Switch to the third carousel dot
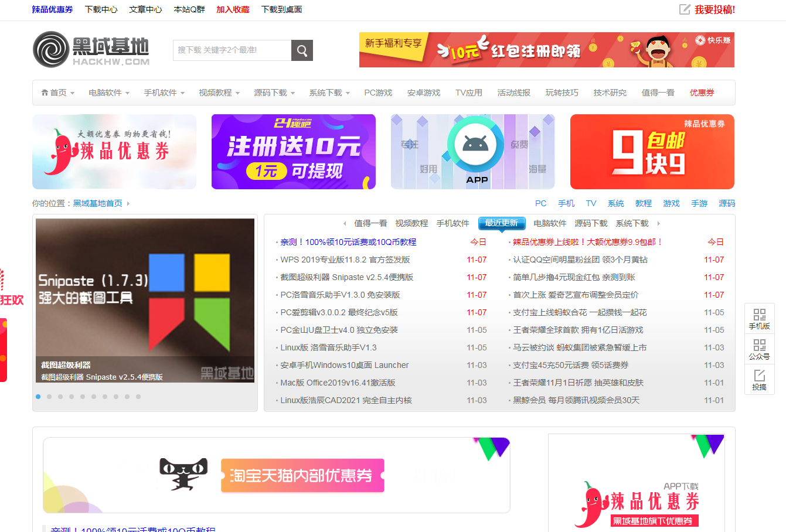This screenshot has width=786, height=532. (x=60, y=397)
